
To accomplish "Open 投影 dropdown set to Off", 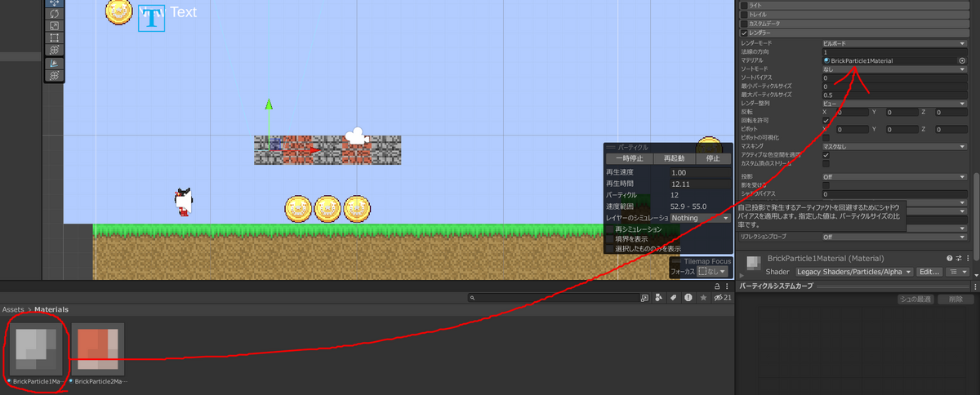I will (894, 176).
